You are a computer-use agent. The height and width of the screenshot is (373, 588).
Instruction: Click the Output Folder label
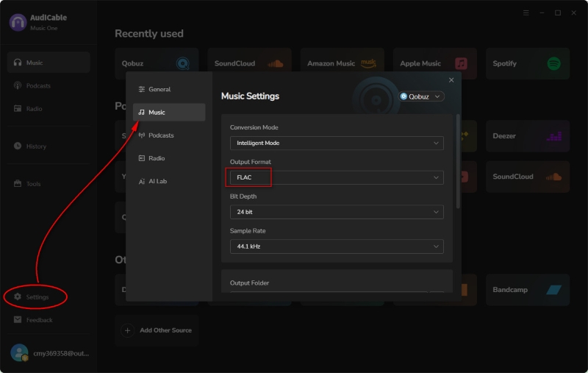tap(249, 283)
